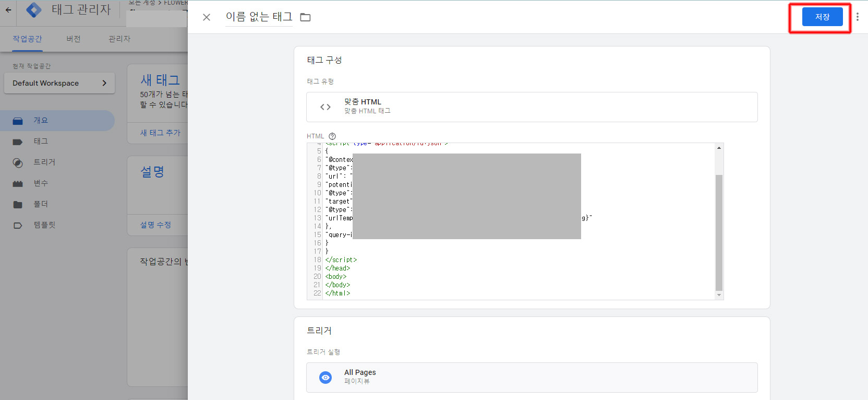The image size is (868, 400).
Task: Click the code brackets icon for 맞춤 HTML
Action: click(x=325, y=107)
